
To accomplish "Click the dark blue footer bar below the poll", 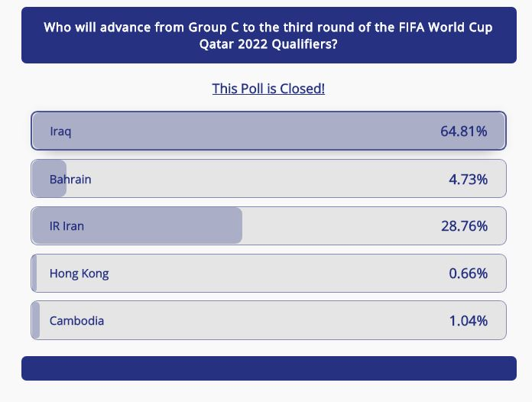I will [x=269, y=368].
